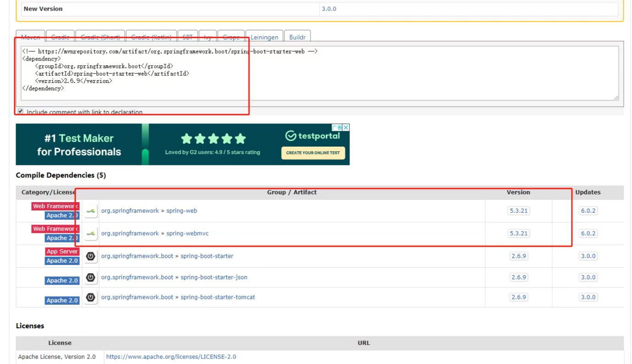Click Web Framework badge in spring-web row
The image size is (632, 364).
tap(55, 206)
